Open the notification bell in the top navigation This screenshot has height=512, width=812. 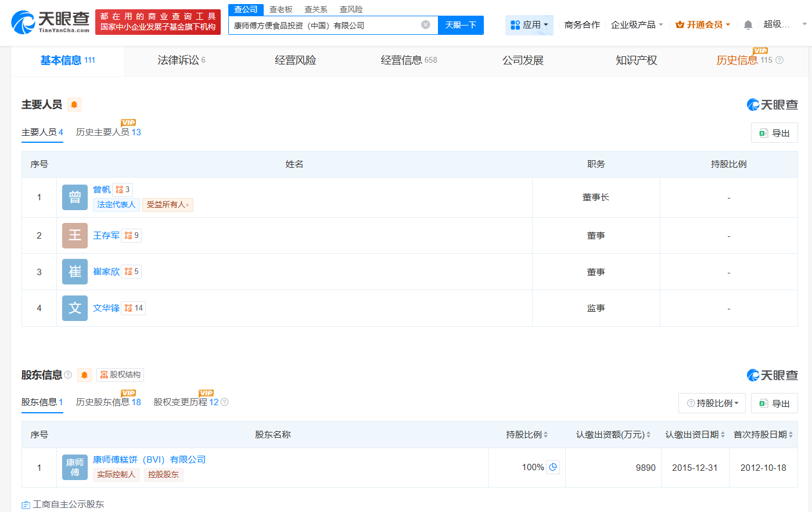pyautogui.click(x=747, y=24)
